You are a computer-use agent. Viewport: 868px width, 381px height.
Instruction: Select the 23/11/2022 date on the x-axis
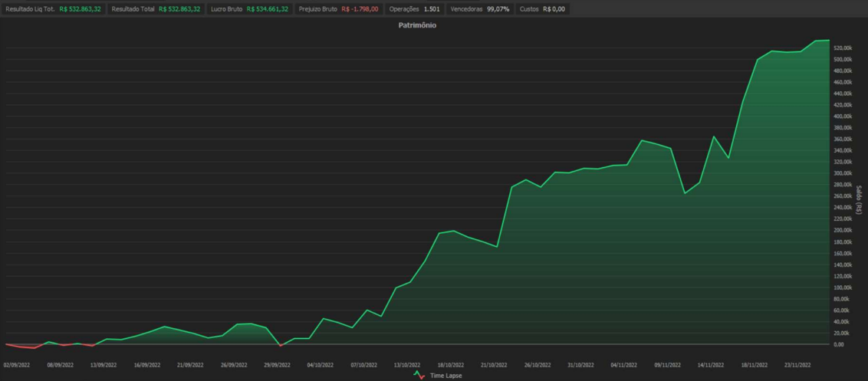797,366
